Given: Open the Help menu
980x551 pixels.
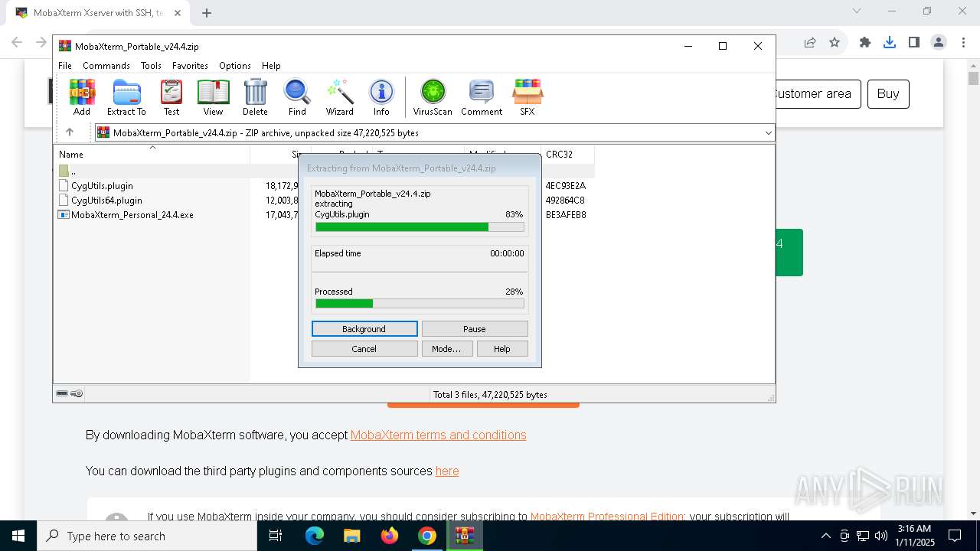Looking at the screenshot, I should [271, 66].
